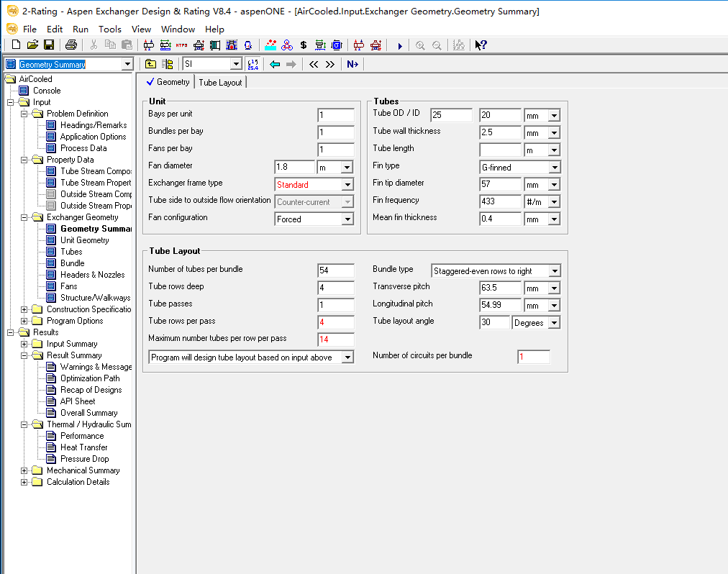Viewport: 728px width, 574px height.
Task: Click the dollar sign cost icon
Action: pyautogui.click(x=304, y=45)
